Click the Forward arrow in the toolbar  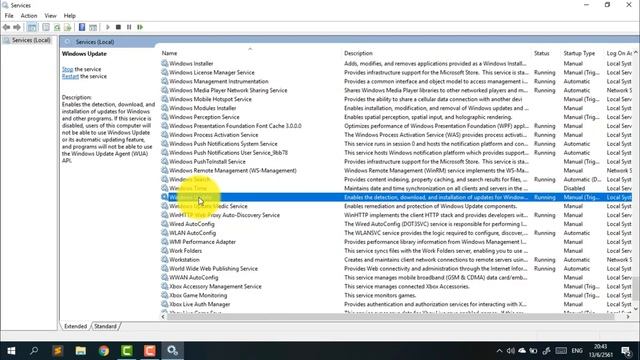click(17, 27)
